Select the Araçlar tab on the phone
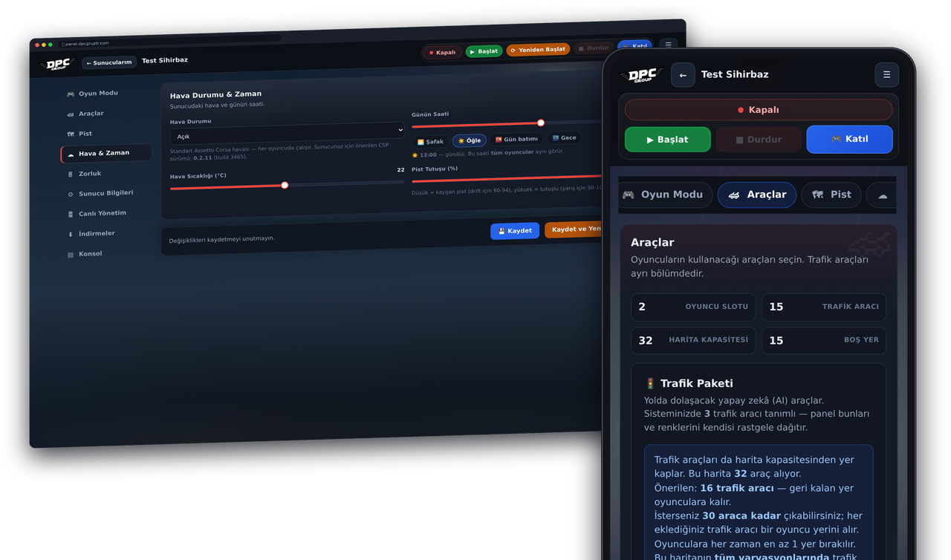 757,195
